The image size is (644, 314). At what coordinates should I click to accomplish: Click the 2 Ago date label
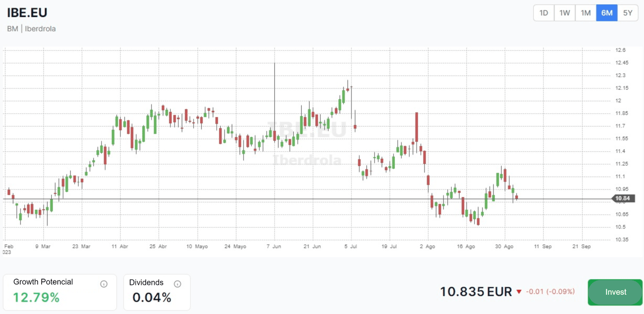click(x=428, y=246)
